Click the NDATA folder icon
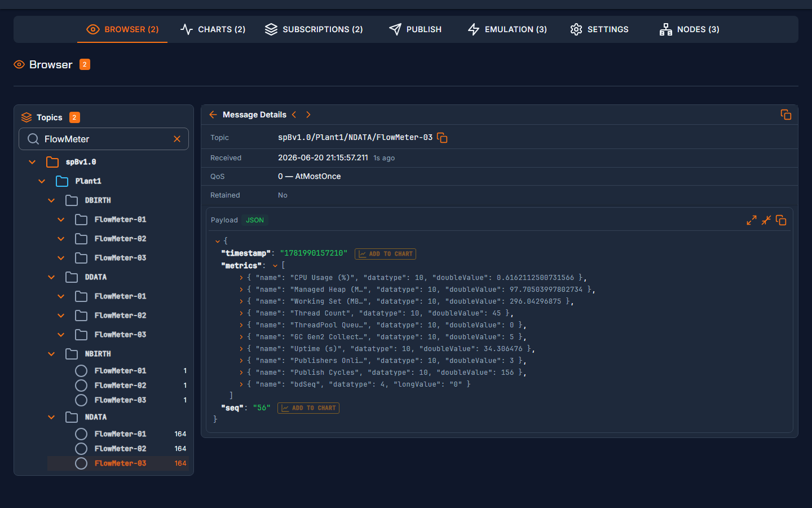 click(x=72, y=417)
